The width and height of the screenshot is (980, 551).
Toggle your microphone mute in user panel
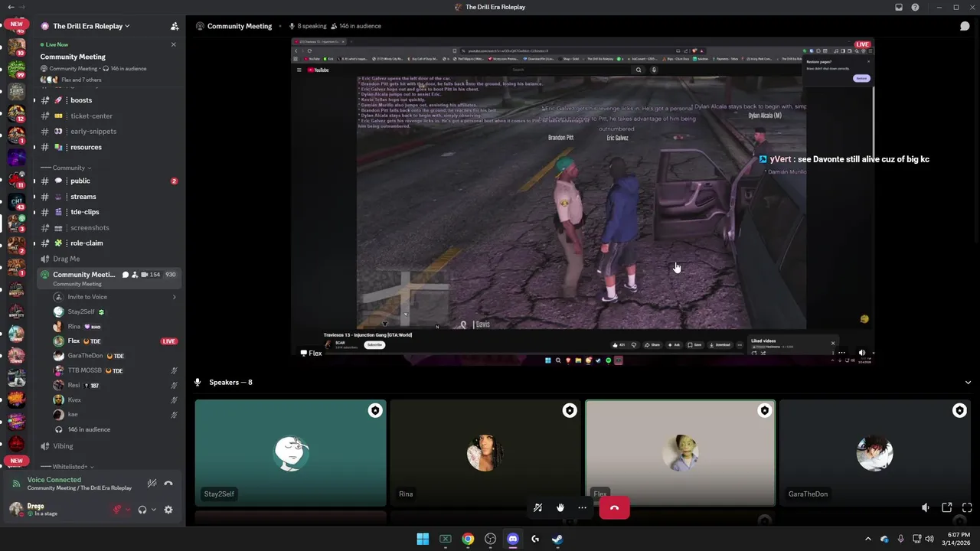pyautogui.click(x=117, y=510)
